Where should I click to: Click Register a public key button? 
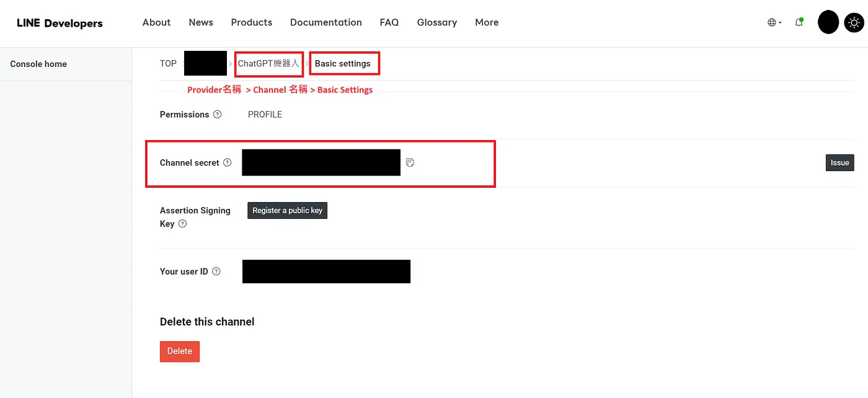click(287, 211)
